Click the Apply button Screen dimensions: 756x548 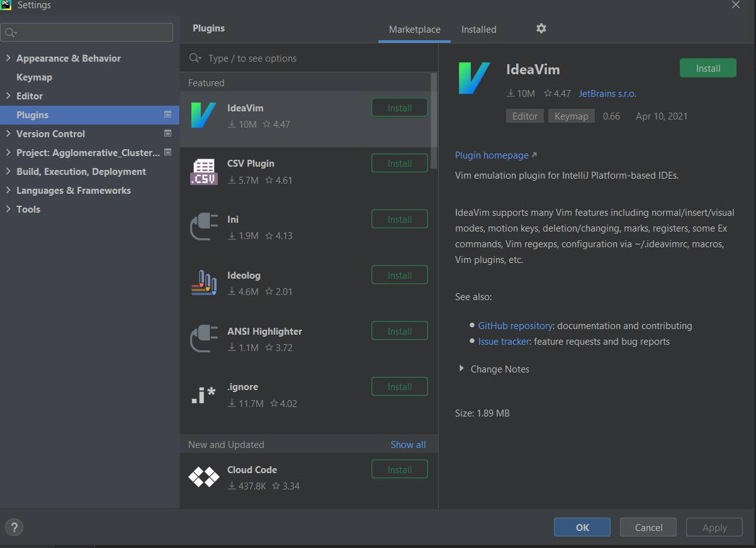click(714, 527)
